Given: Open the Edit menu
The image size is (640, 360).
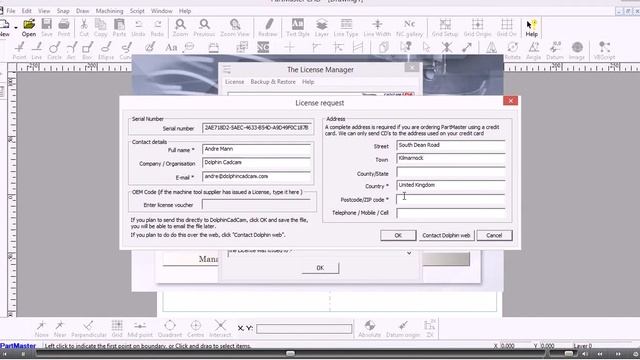Looking at the screenshot, I should pos(27,11).
